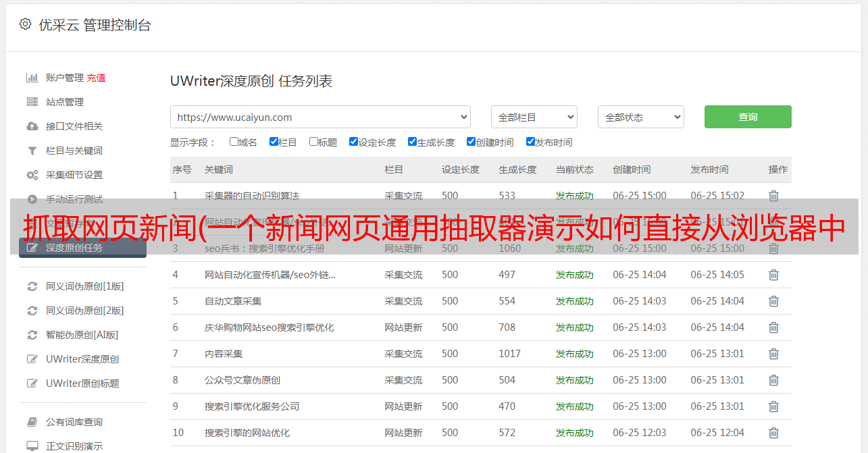Open the 全部状态 status dropdown
This screenshot has height=453, width=868.
tap(640, 117)
